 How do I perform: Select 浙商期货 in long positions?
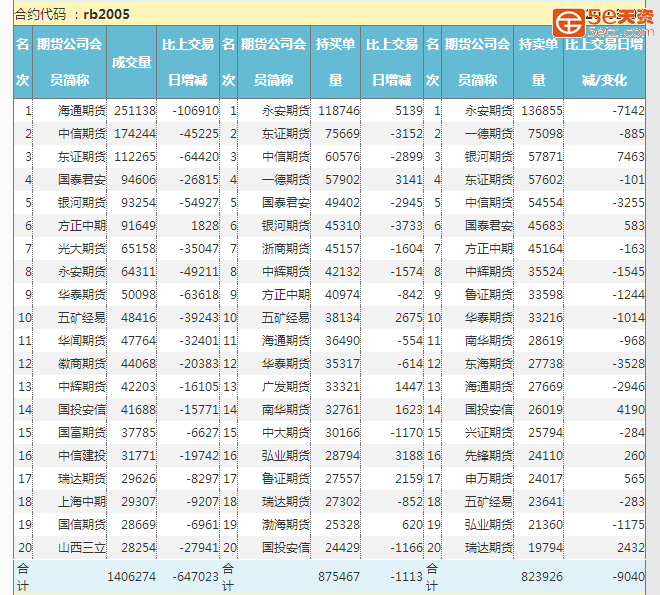286,249
